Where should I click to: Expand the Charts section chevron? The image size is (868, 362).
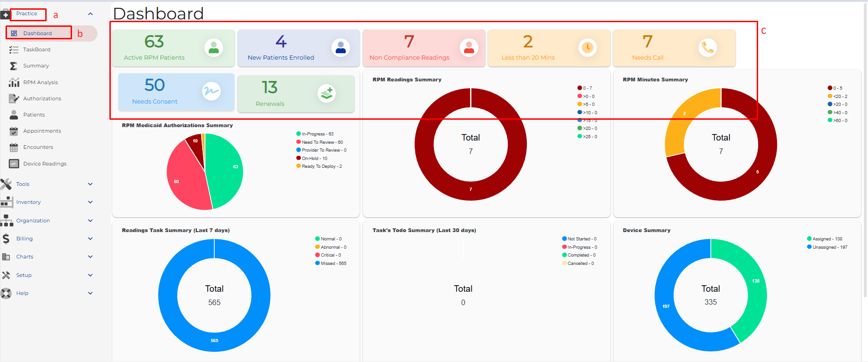tap(90, 257)
